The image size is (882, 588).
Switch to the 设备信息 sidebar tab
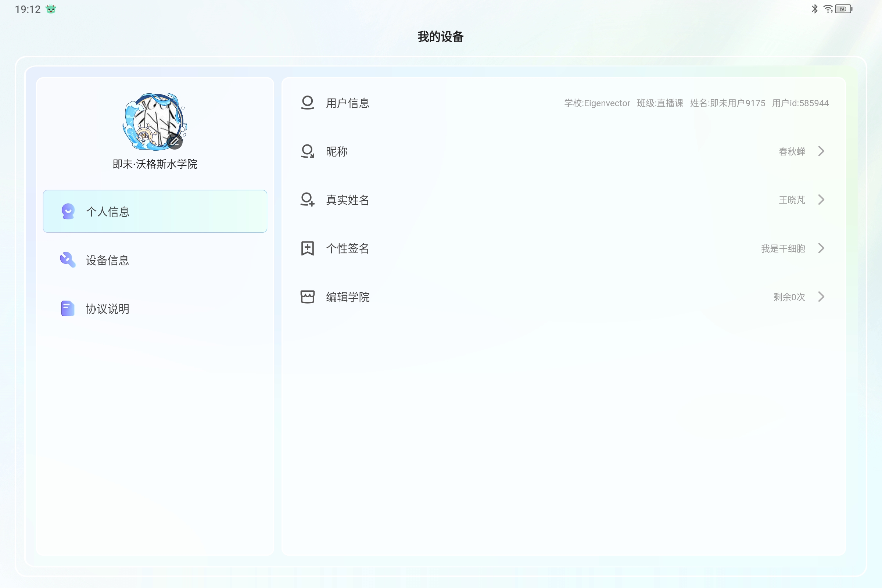[x=155, y=260]
